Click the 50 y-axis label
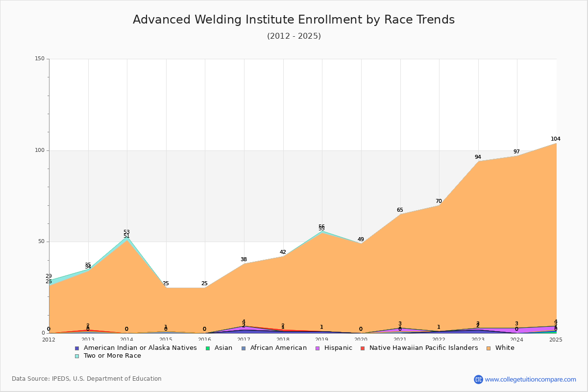Screen dimensions: 588x392 click(x=41, y=242)
